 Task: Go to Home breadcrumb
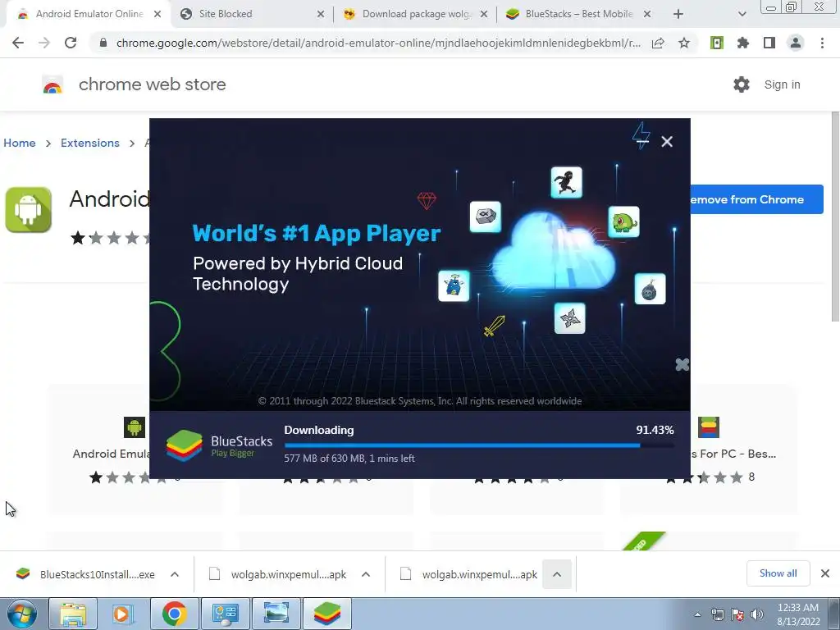tap(20, 143)
